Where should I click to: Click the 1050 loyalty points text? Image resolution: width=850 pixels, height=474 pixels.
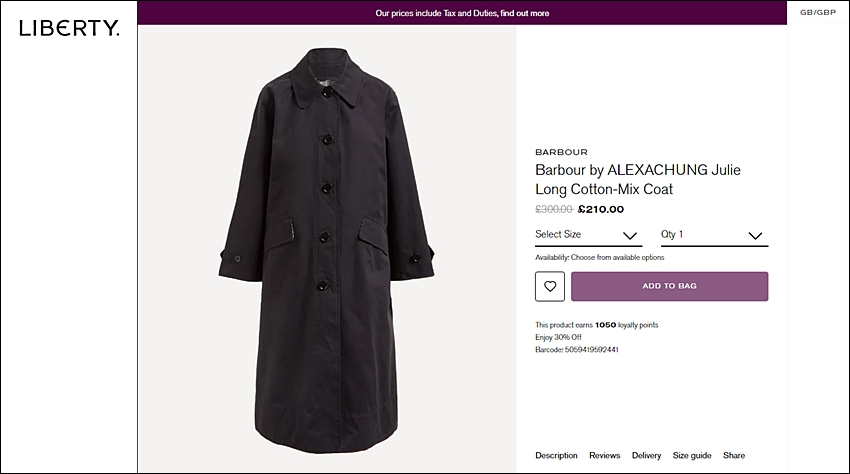[596, 325]
